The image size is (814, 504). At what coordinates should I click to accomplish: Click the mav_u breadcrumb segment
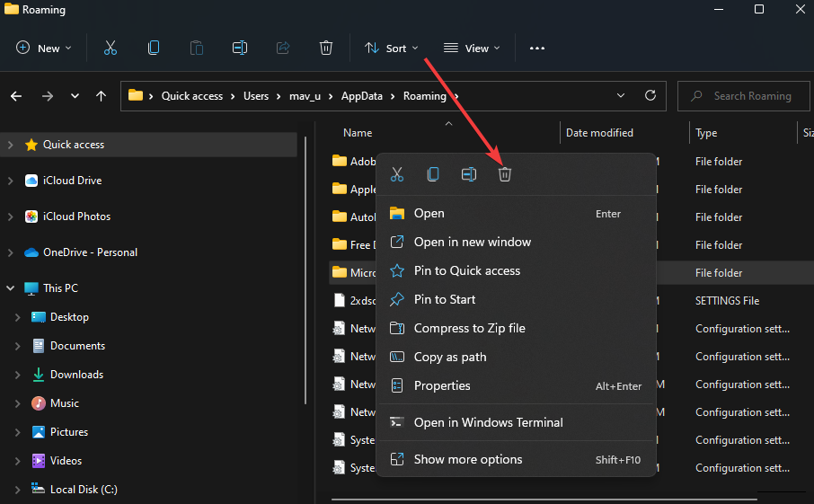tap(305, 96)
